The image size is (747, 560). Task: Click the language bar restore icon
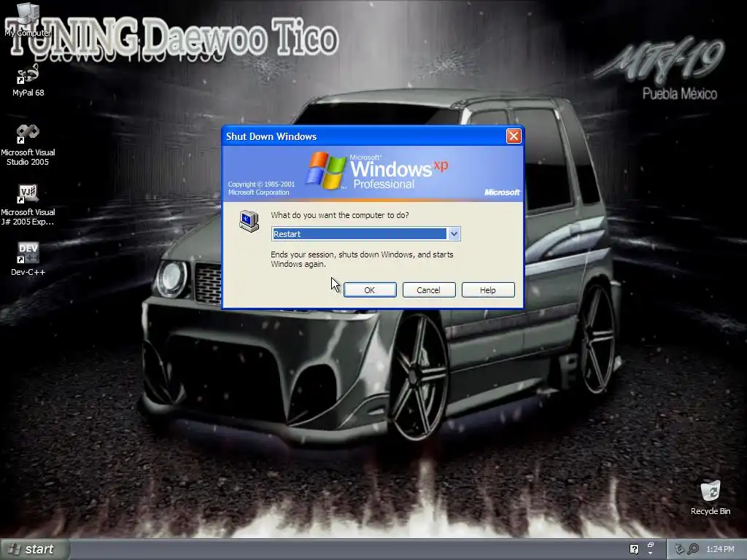651,545
